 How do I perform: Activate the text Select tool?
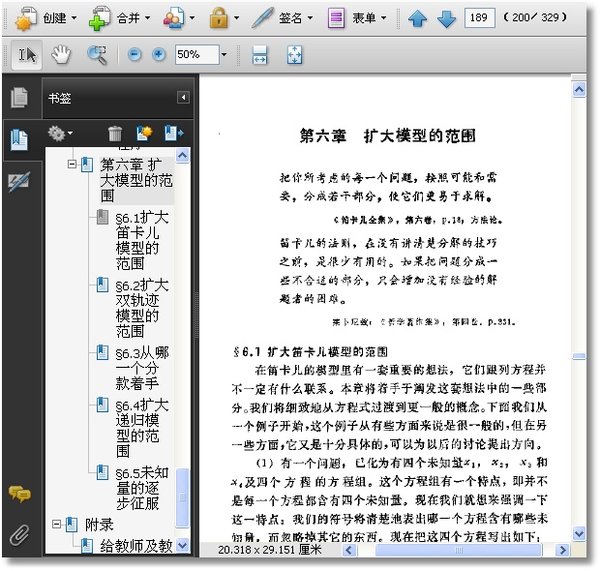click(x=27, y=54)
